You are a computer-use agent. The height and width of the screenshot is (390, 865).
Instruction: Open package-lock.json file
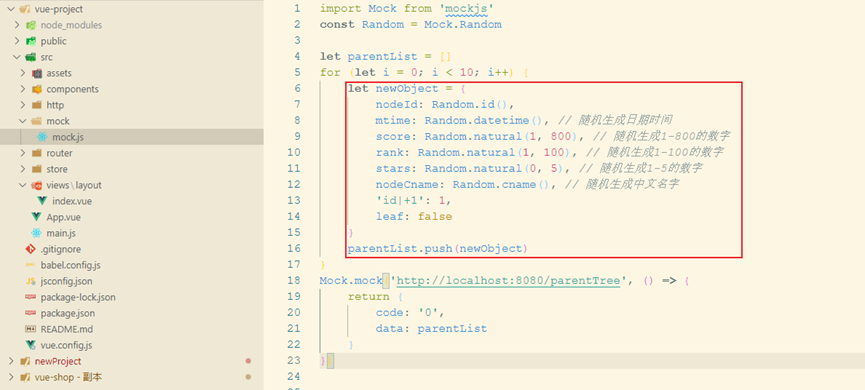78,297
